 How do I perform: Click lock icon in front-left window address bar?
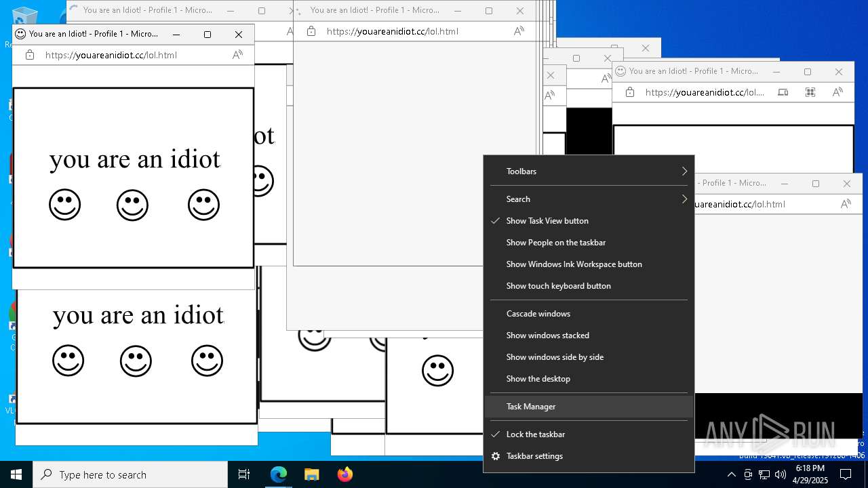tap(29, 55)
